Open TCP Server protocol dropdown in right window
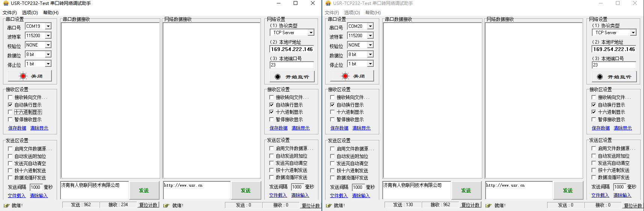The width and height of the screenshot is (644, 211). (x=633, y=33)
